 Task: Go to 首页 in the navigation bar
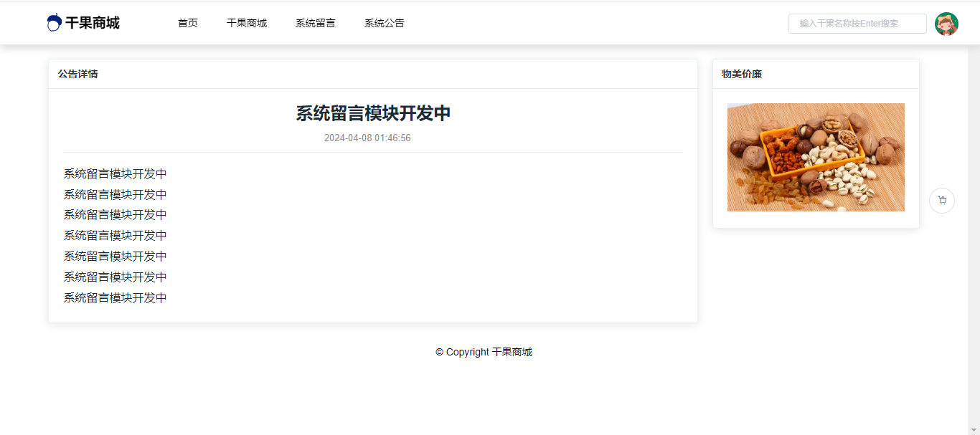tap(188, 23)
